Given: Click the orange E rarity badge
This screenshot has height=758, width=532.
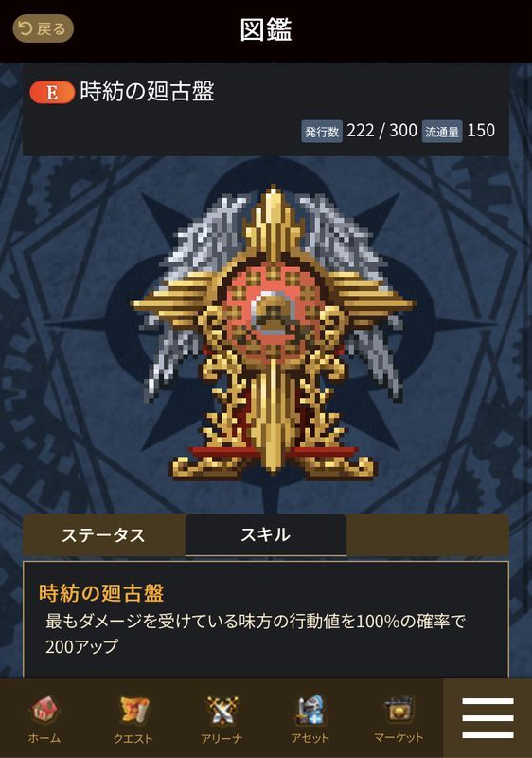Looking at the screenshot, I should 52,92.
